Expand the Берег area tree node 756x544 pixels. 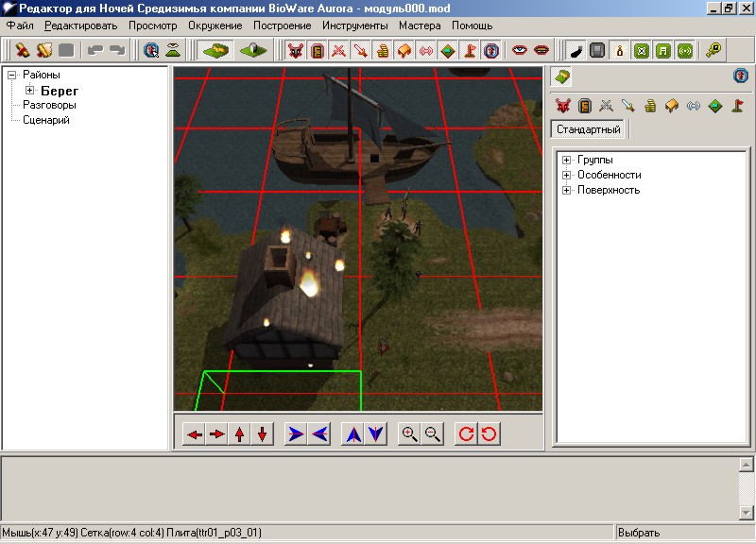coord(30,91)
